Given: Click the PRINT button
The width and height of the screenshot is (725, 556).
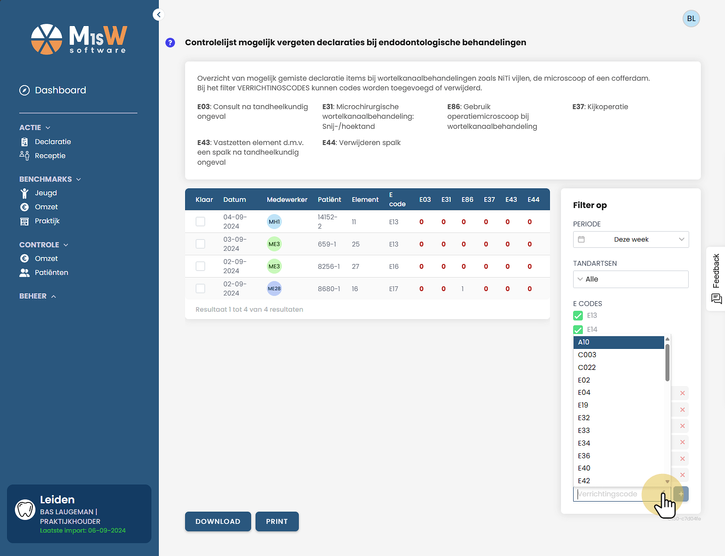Looking at the screenshot, I should click(276, 521).
